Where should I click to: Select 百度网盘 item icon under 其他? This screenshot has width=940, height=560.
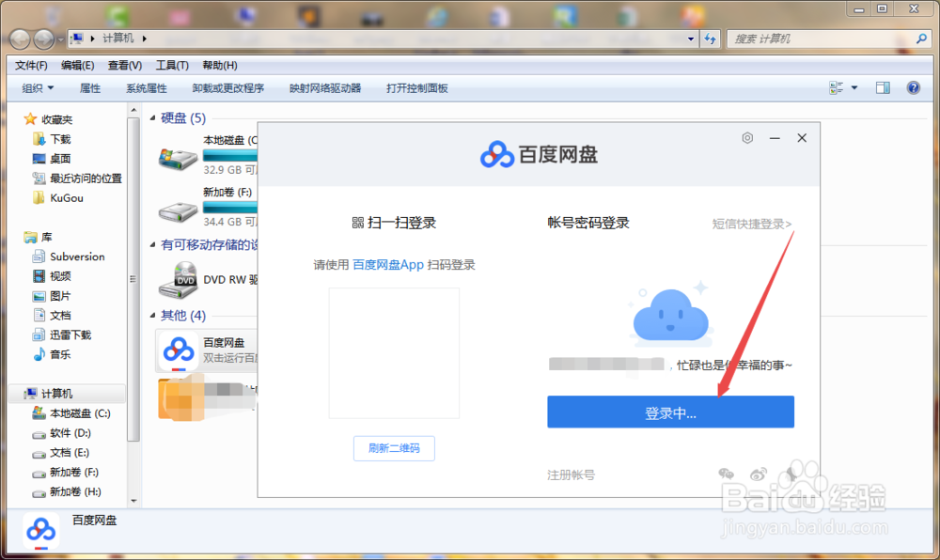click(178, 351)
